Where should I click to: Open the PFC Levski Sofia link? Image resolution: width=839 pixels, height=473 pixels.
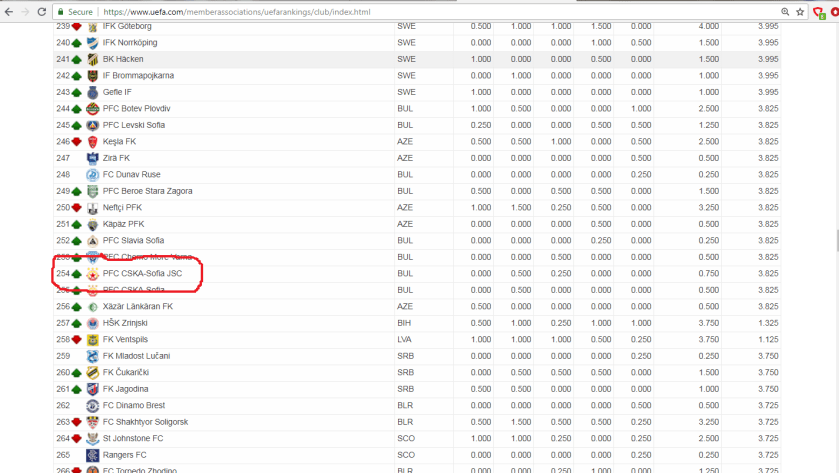point(133,125)
